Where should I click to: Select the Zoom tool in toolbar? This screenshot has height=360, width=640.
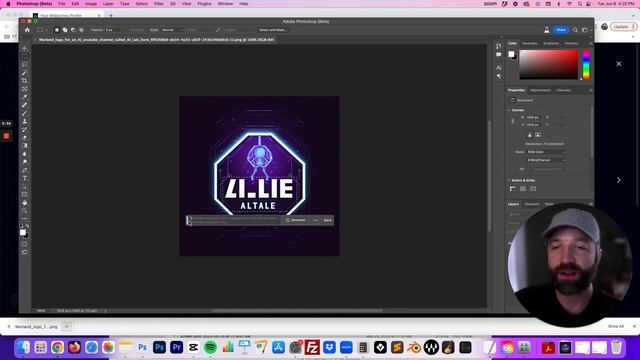24,211
